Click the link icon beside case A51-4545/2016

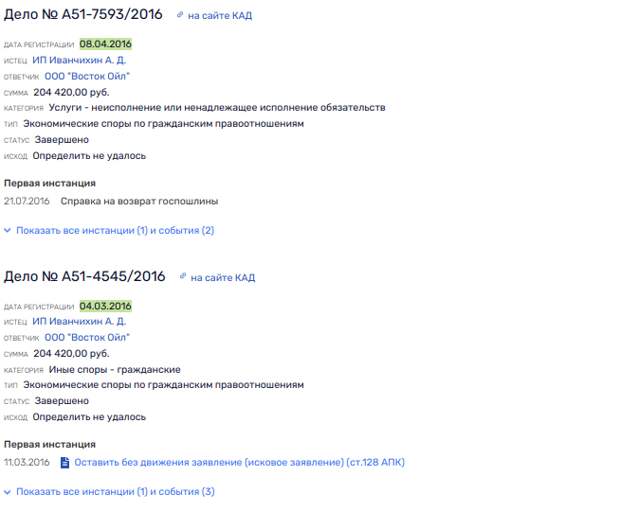[x=183, y=276]
